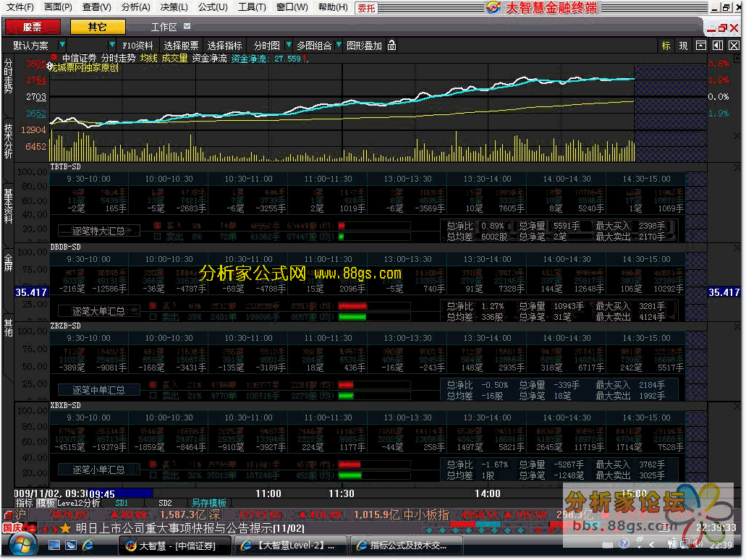The height and width of the screenshot is (560, 746).
Task: Click 选择股票 in the toolbar
Action: pos(181,46)
